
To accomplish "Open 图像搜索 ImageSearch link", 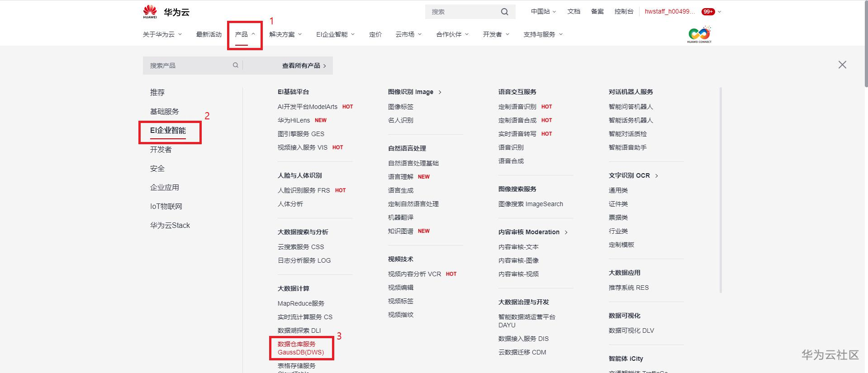I will point(531,204).
